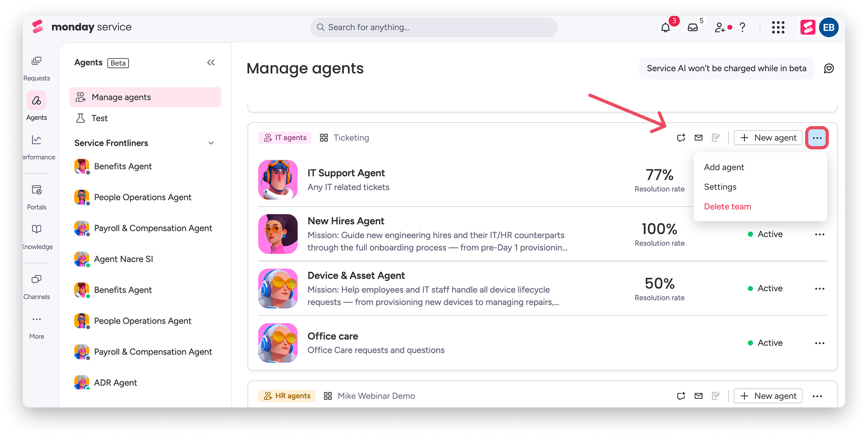Screen dimensions: 868x437
Task: Click the edit form icon in HR agents header
Action: [x=716, y=396]
